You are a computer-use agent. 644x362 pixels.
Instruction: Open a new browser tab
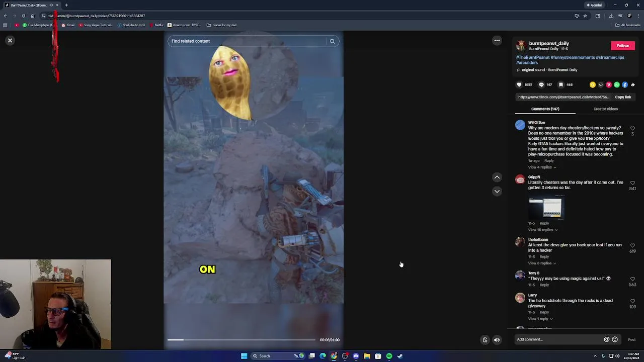point(66,5)
